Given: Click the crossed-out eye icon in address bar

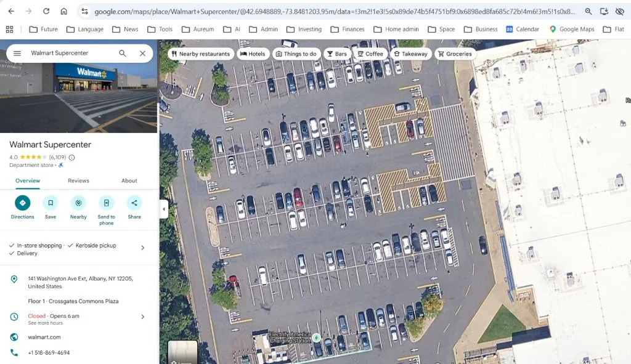Looking at the screenshot, I should coord(620,11).
